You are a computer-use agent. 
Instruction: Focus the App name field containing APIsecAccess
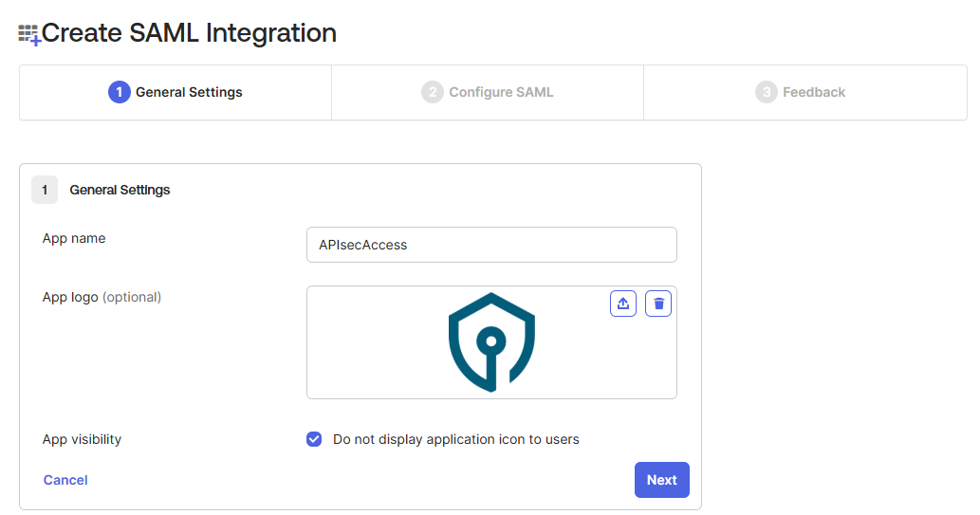coord(491,245)
